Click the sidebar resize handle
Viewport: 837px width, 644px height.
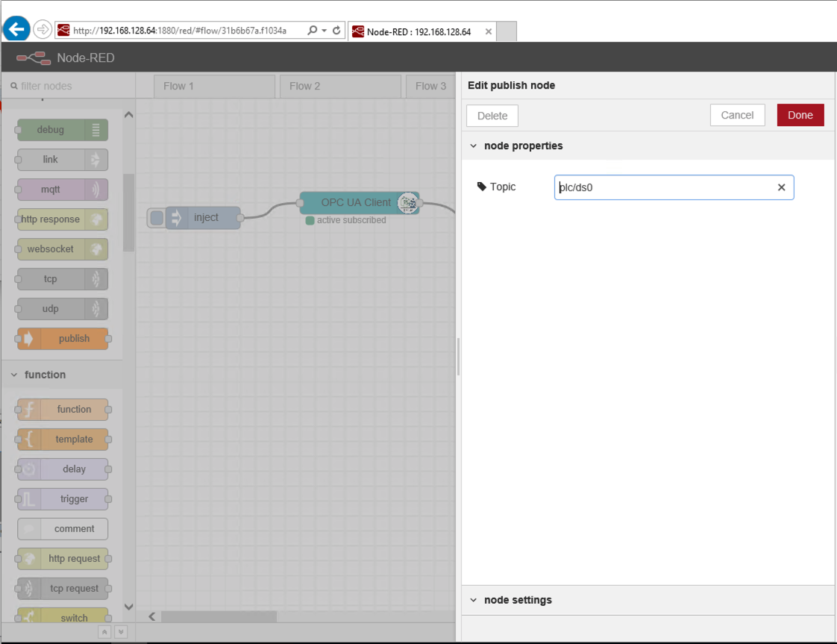(x=459, y=357)
